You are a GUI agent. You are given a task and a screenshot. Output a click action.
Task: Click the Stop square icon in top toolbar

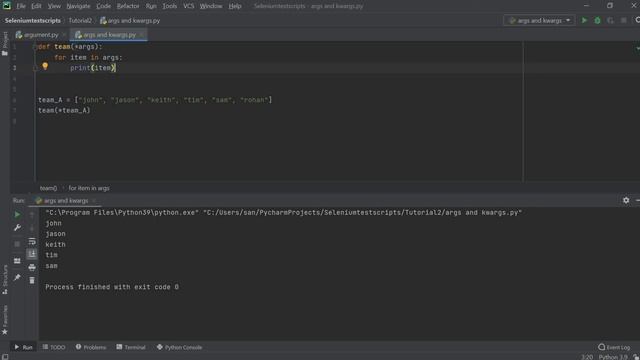(623, 20)
